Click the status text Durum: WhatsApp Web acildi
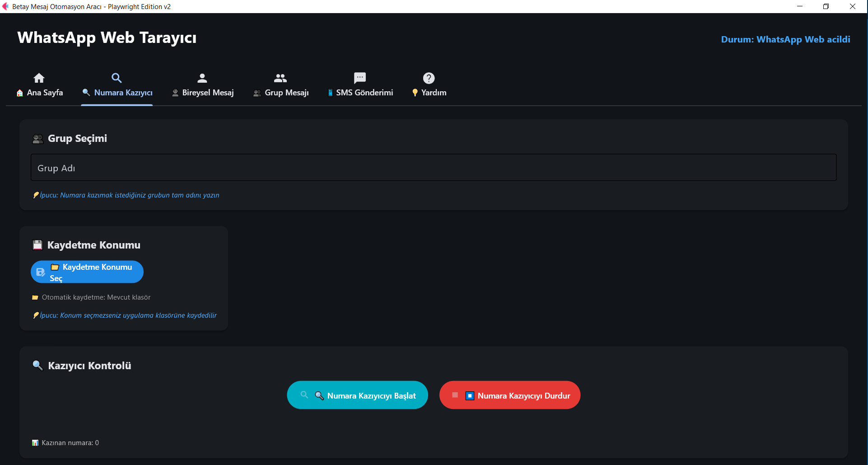 (785, 39)
